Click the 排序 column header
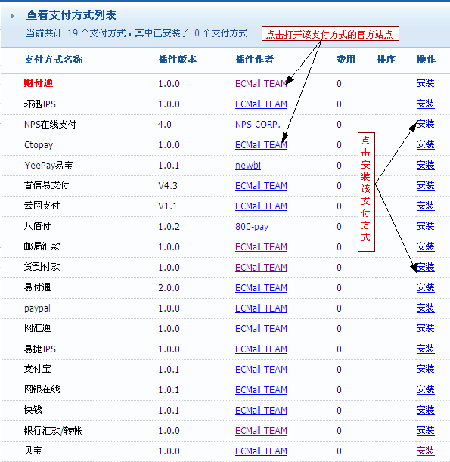This screenshot has height=462, width=450. (386, 59)
